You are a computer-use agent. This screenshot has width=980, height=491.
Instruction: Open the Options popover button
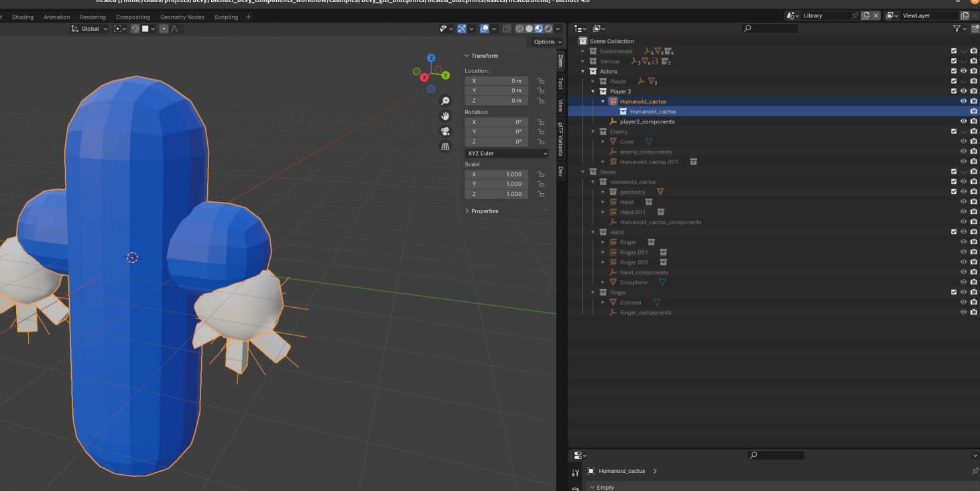547,42
